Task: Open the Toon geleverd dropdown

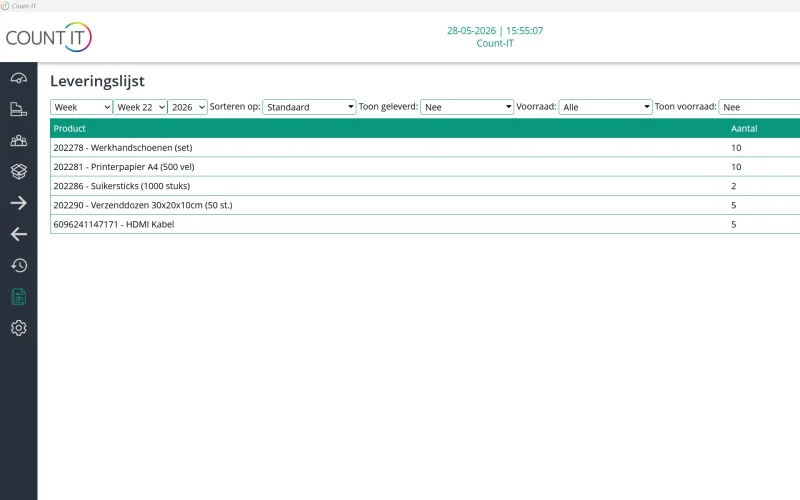Action: click(x=467, y=107)
